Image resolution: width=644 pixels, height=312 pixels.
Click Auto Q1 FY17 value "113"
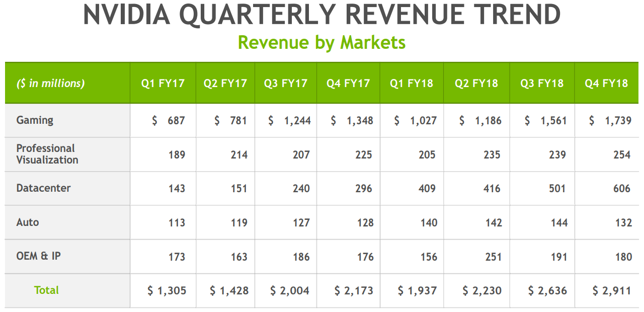click(177, 223)
